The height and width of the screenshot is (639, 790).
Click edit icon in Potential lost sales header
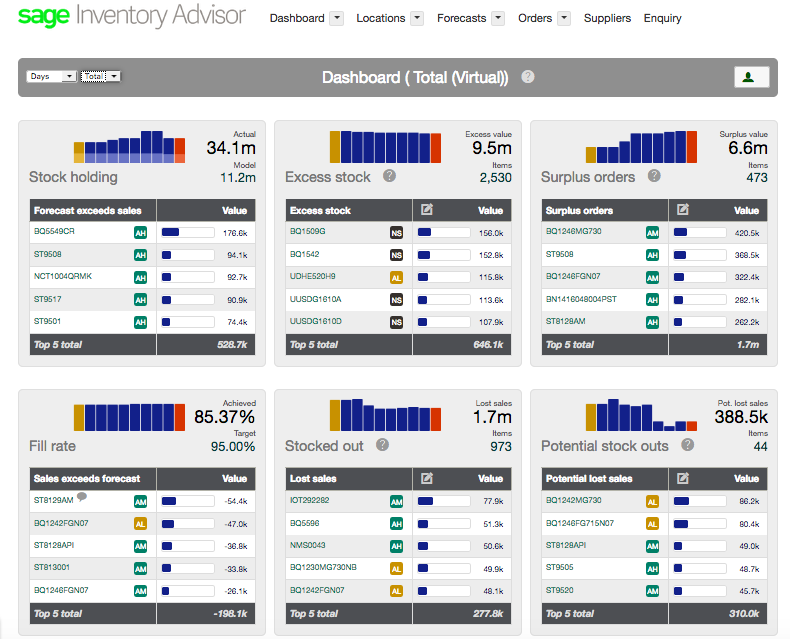coord(683,478)
